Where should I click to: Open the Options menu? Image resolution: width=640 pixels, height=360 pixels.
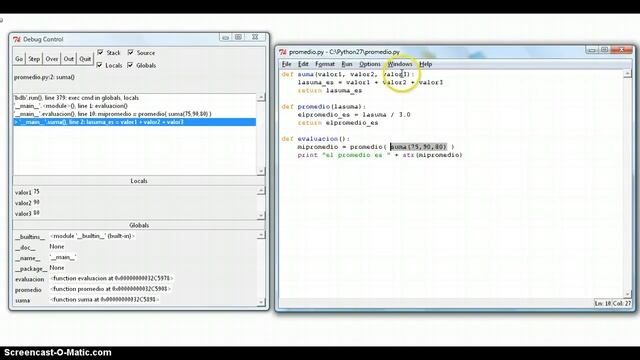370,64
